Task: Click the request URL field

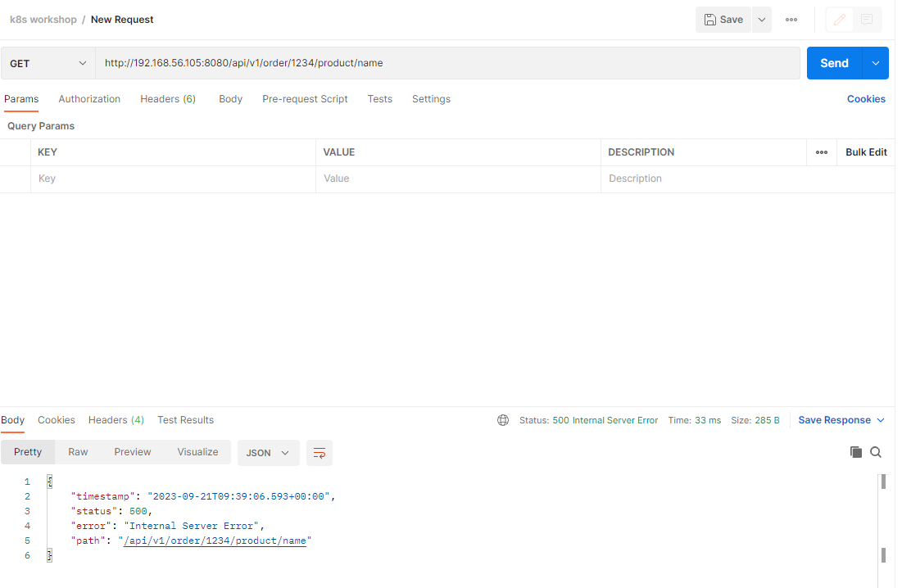Action: tap(447, 63)
